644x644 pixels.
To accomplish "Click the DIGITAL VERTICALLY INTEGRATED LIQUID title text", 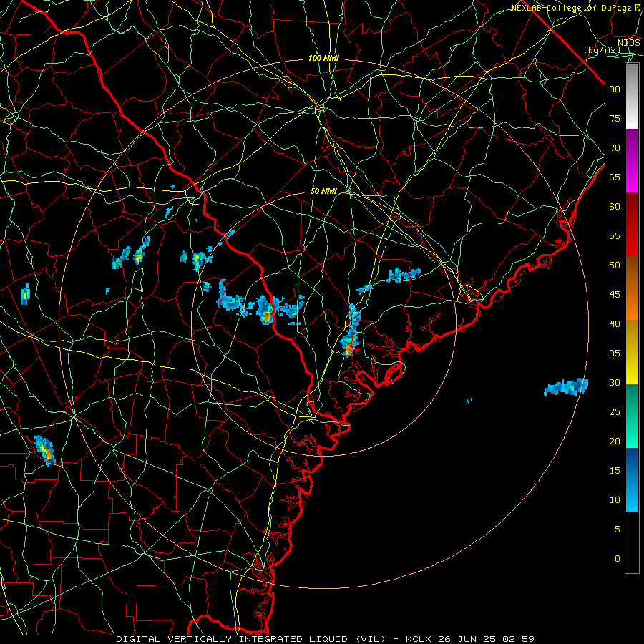I will (251, 639).
